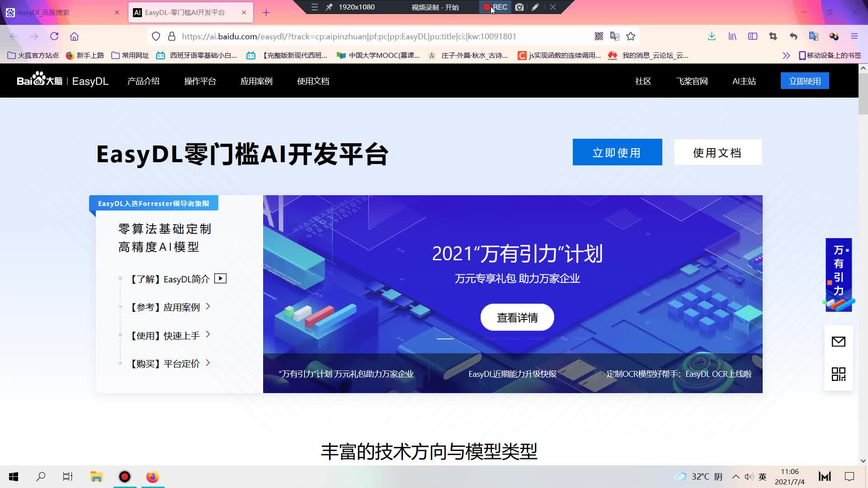This screenshot has width=868, height=488.
Task: Open the downloads arrow icon
Action: (712, 36)
